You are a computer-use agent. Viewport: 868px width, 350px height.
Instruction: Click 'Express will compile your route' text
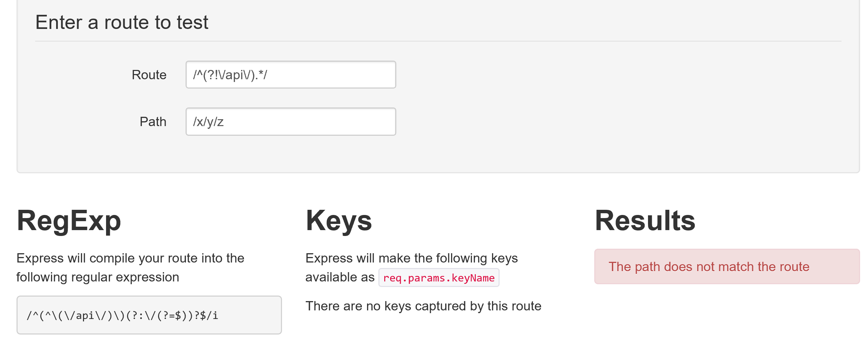tap(130, 258)
